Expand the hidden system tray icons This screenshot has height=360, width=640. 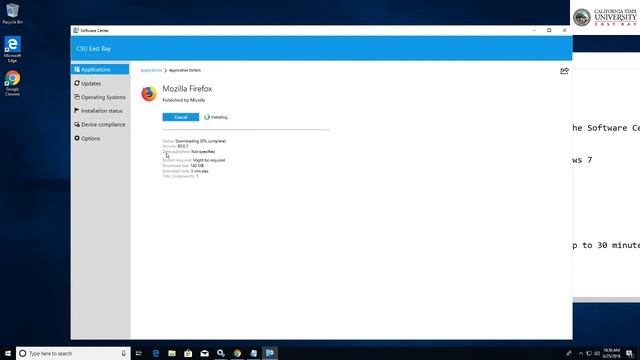[x=581, y=353]
